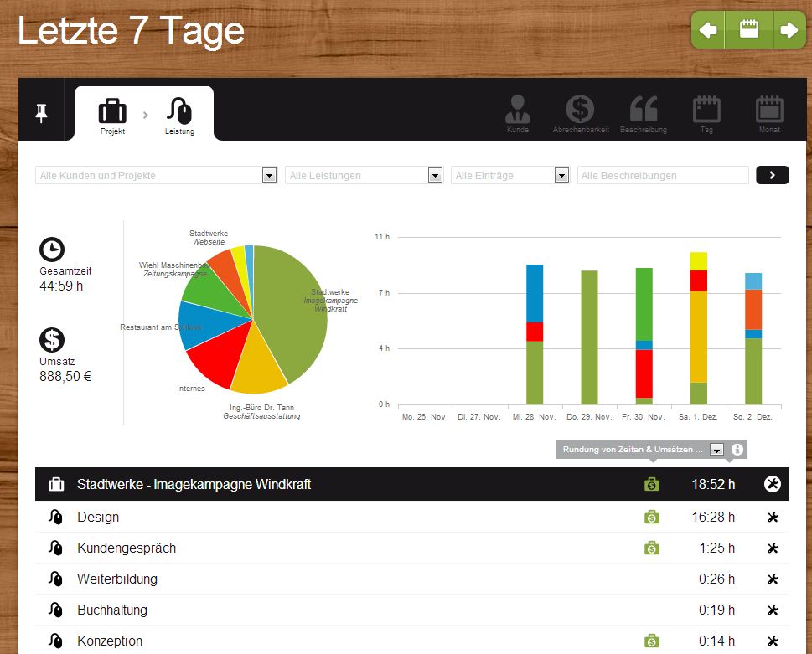Click the briefcase icon of Stadtwerke project row
Screen dimensions: 812x654
click(56, 484)
